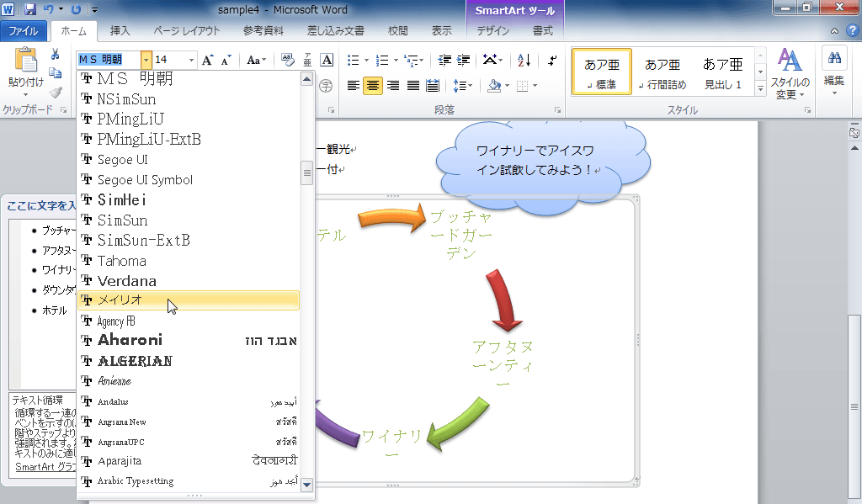Click the Character Border icon
This screenshot has height=504, width=862.
click(327, 60)
